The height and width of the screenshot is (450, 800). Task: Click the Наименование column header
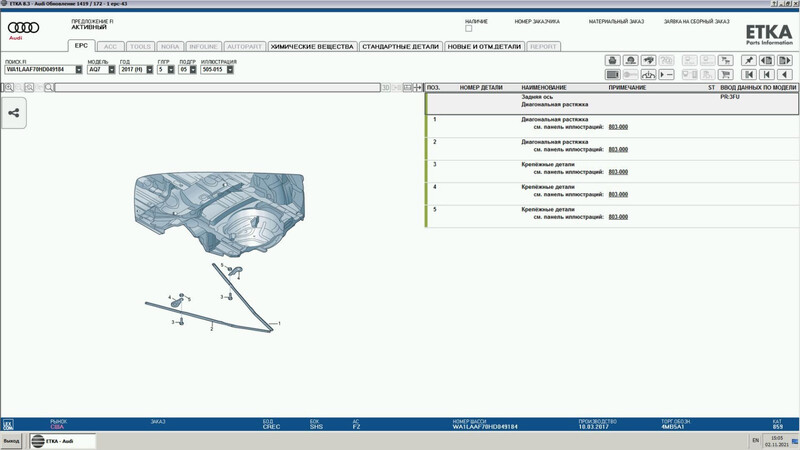tap(544, 88)
